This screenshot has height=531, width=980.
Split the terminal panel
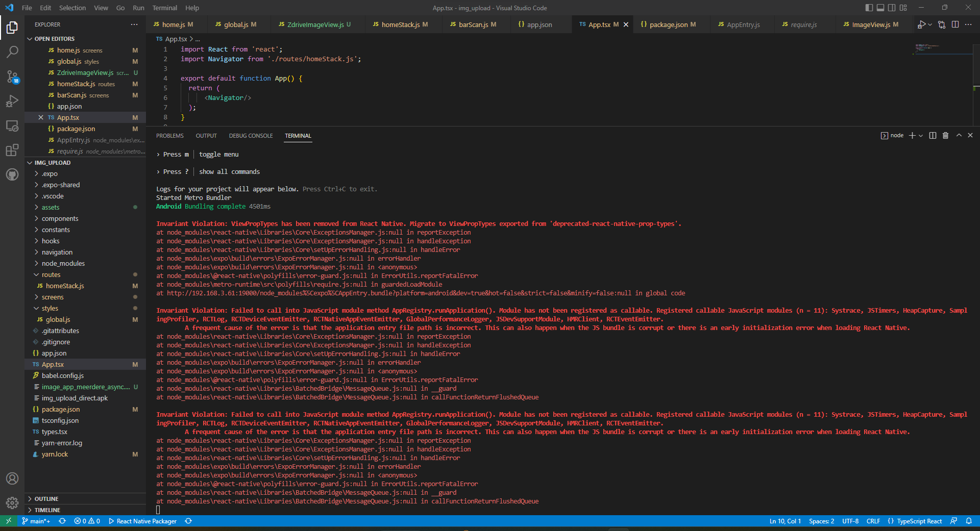coord(933,135)
